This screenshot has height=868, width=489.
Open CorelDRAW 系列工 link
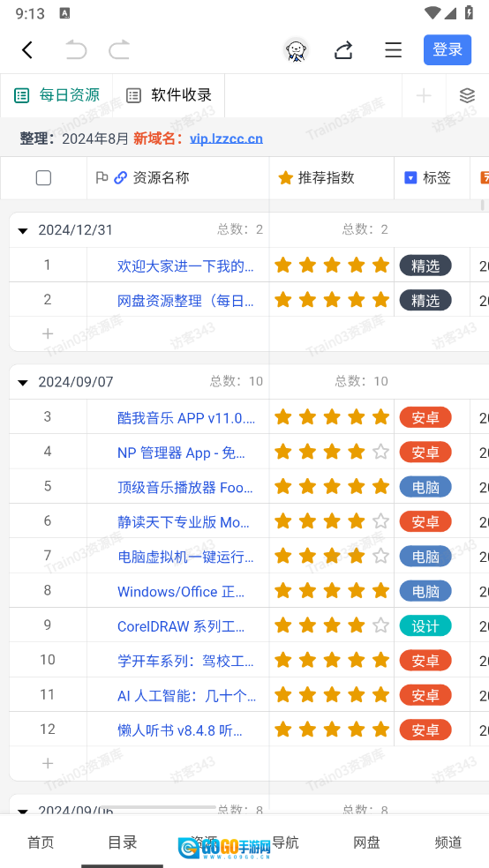(181, 626)
